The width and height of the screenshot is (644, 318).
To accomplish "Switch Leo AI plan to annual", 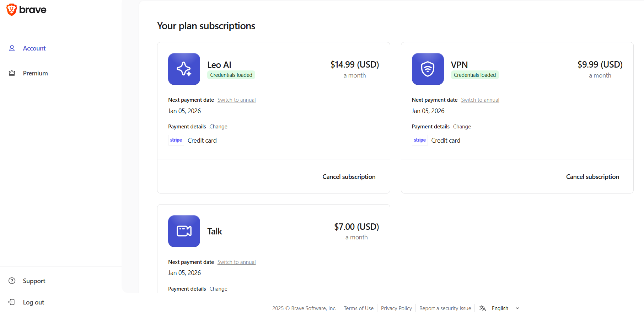I will 236,100.
